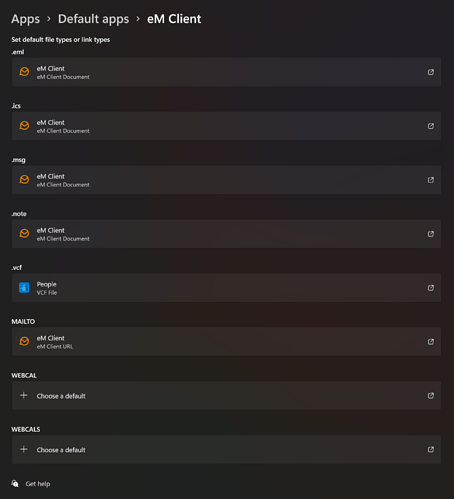
Task: Choose a default for WEBCALS links
Action: (226, 450)
